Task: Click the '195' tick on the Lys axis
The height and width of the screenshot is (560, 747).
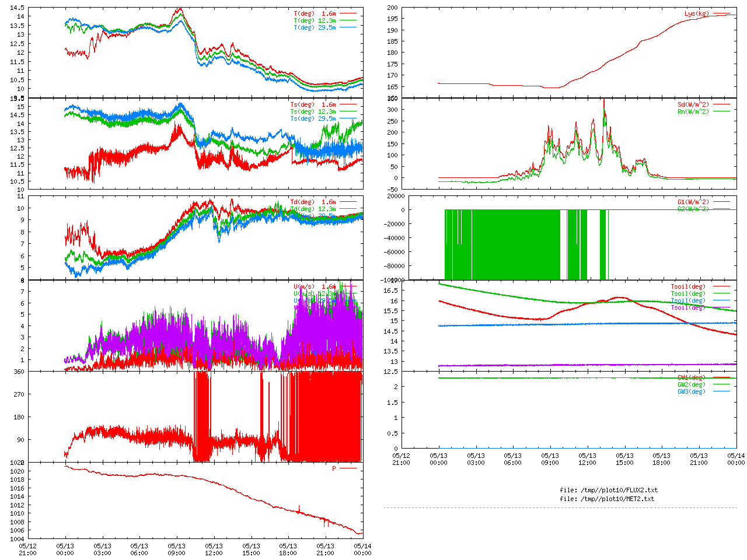Action: (393, 19)
